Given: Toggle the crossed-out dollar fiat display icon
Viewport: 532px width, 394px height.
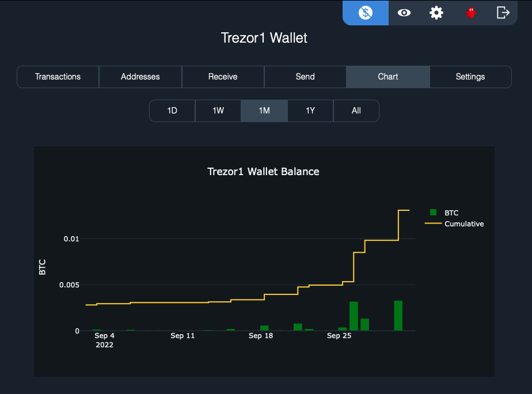Looking at the screenshot, I should 365,13.
